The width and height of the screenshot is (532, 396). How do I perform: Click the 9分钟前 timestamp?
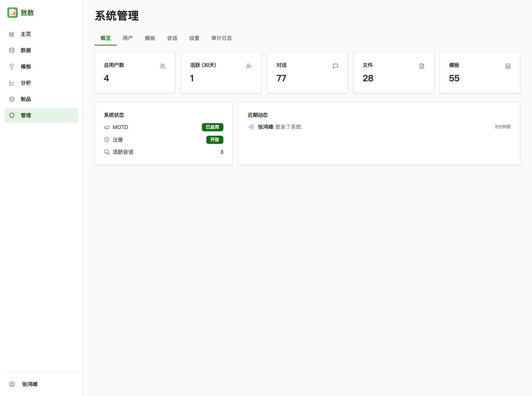click(x=503, y=127)
